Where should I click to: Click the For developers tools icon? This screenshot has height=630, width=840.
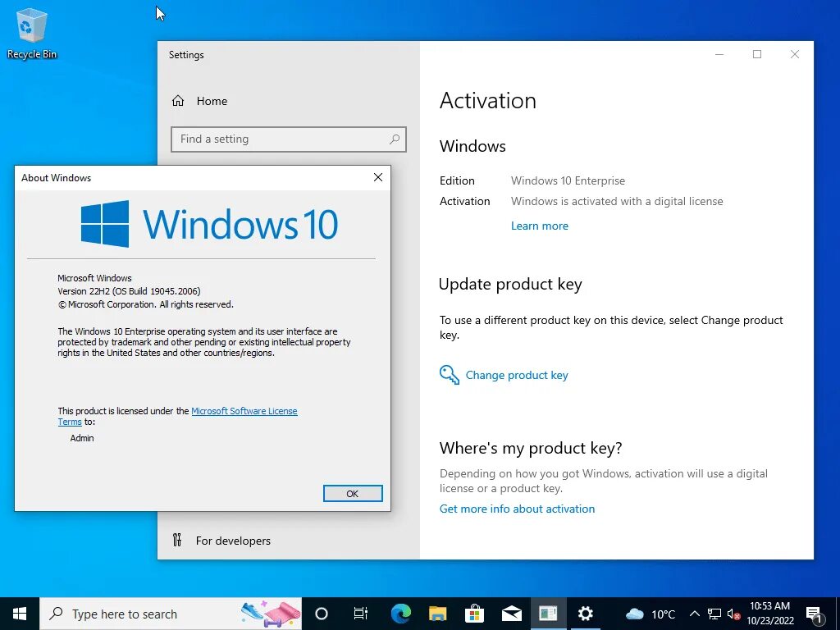pos(177,540)
